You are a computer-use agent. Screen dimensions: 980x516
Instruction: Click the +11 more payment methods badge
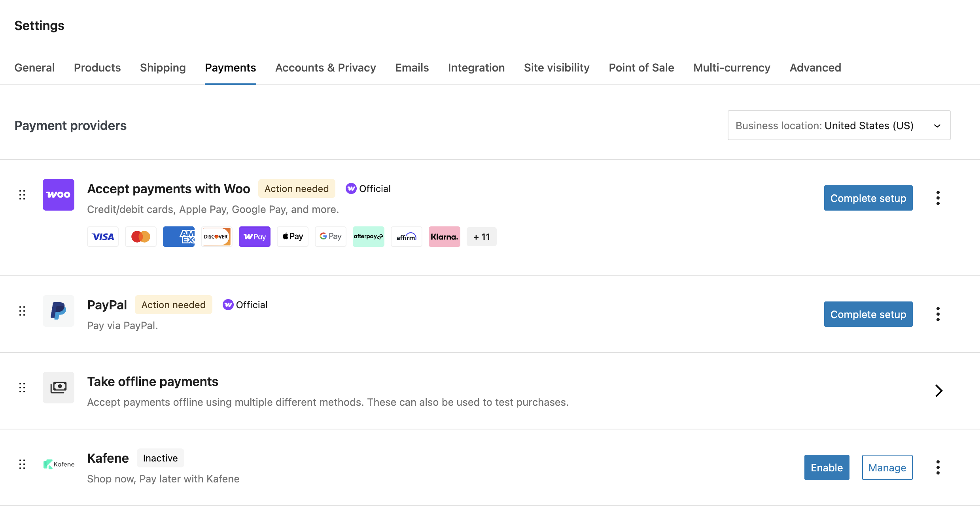(482, 237)
